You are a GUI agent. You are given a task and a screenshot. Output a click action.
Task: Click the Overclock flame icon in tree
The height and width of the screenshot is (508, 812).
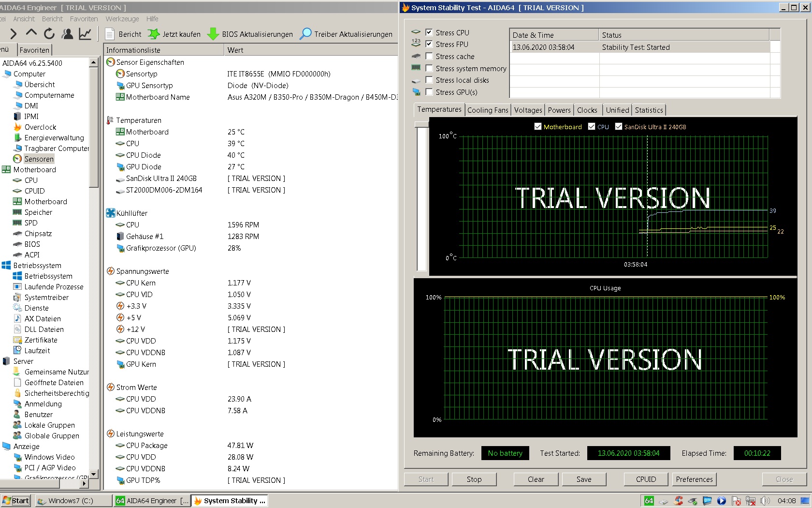(17, 127)
